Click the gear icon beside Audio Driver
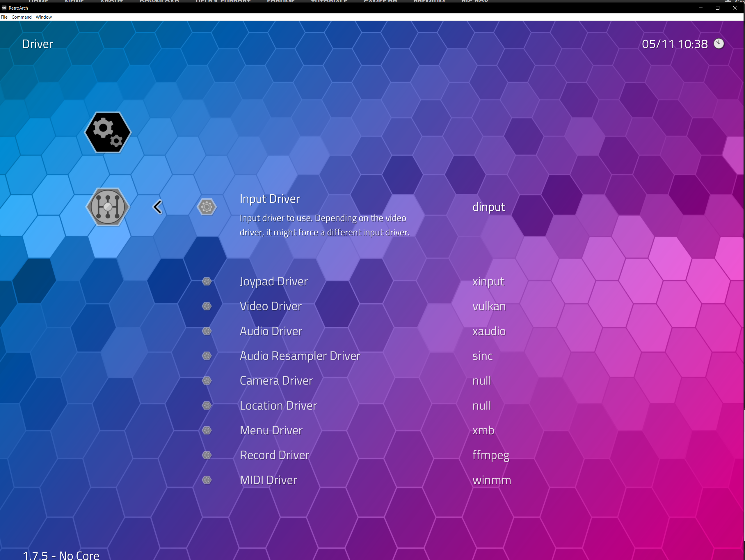The height and width of the screenshot is (560, 745). [207, 331]
